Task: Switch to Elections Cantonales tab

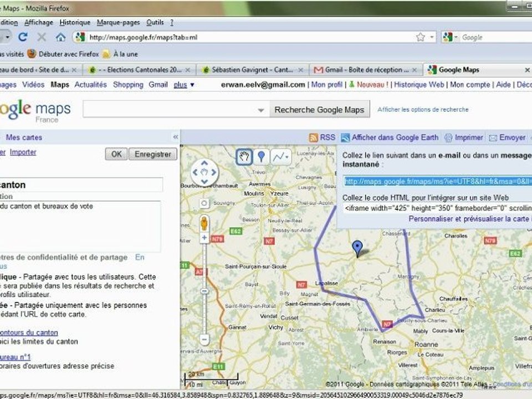Action: (140, 70)
